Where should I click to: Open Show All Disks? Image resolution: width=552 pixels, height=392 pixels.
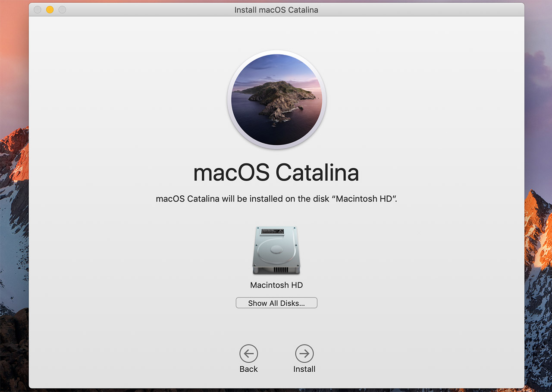coord(276,303)
